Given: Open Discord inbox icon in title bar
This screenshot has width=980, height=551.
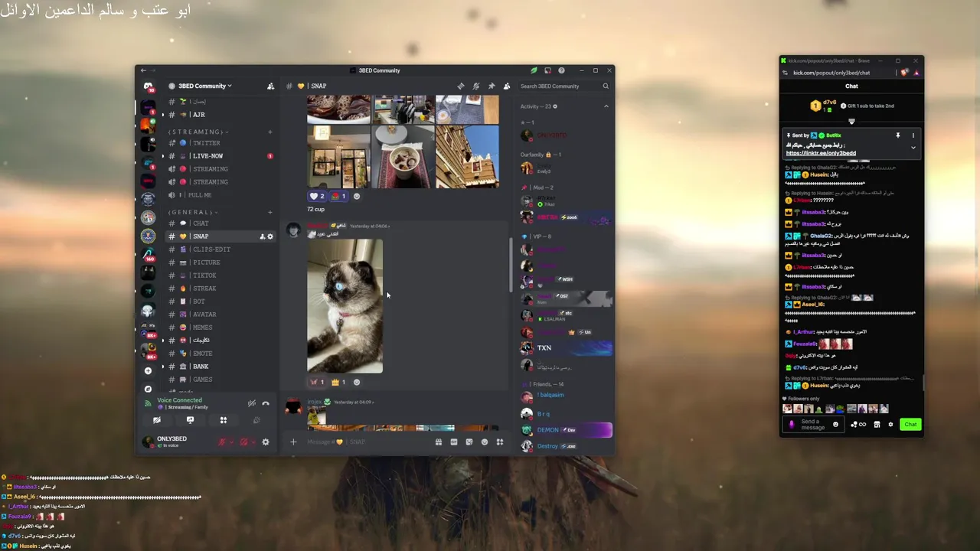Looking at the screenshot, I should 547,70.
